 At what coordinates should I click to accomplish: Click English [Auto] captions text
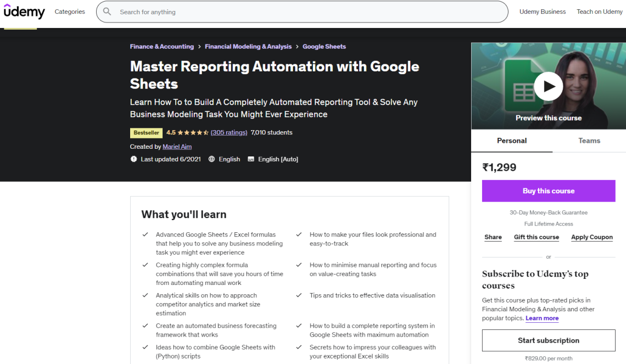[x=278, y=159]
